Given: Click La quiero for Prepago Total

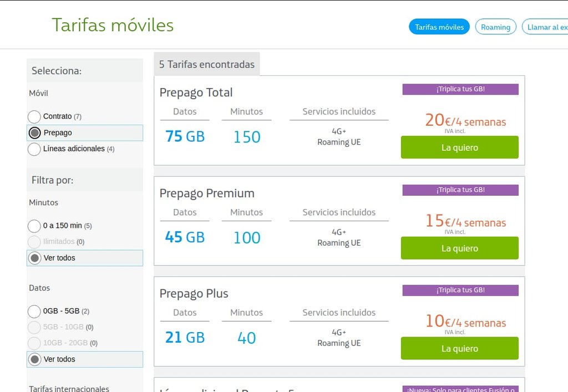Looking at the screenshot, I should pos(459,147).
